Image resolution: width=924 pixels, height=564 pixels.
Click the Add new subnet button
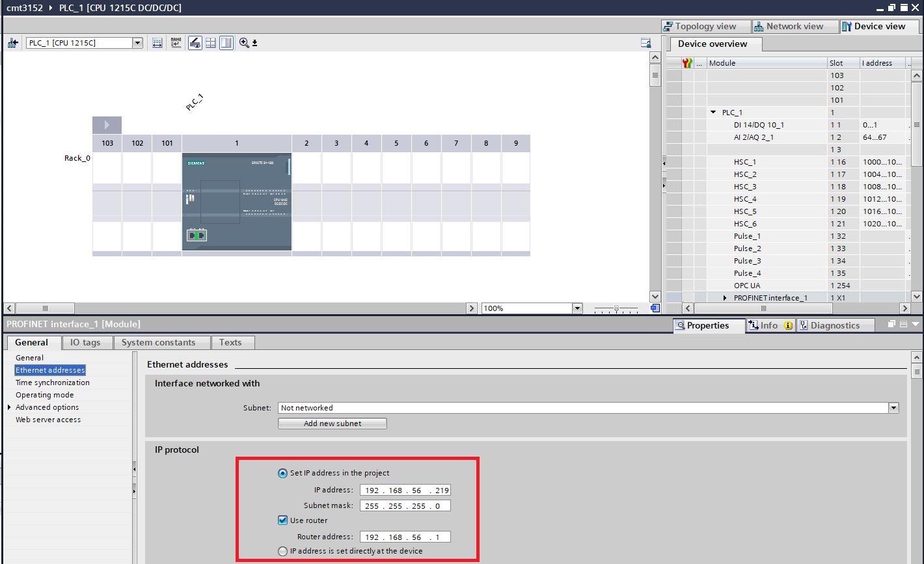coord(332,423)
